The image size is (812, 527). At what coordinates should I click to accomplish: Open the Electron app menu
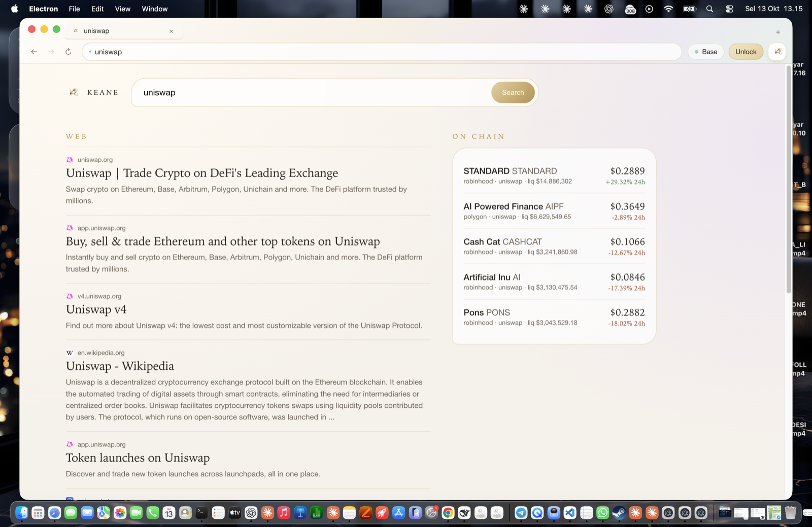pyautogui.click(x=44, y=9)
